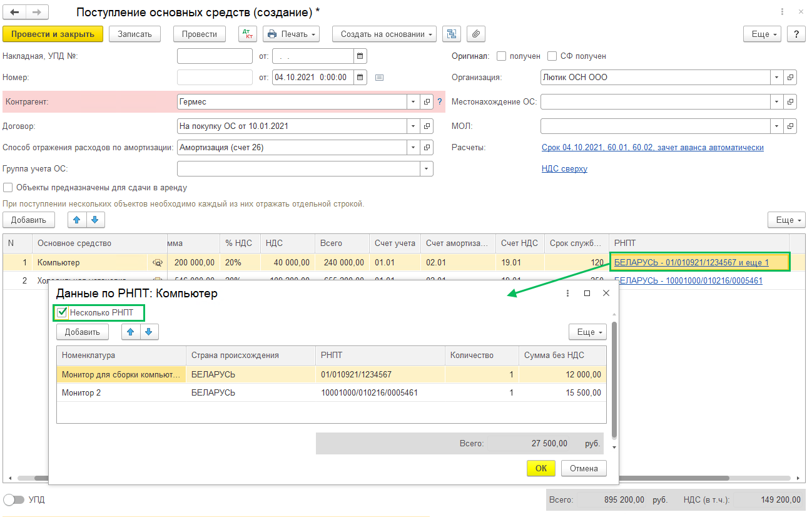This screenshot has height=517, width=812.
Task: Open help with the question mark button
Action: pos(796,34)
